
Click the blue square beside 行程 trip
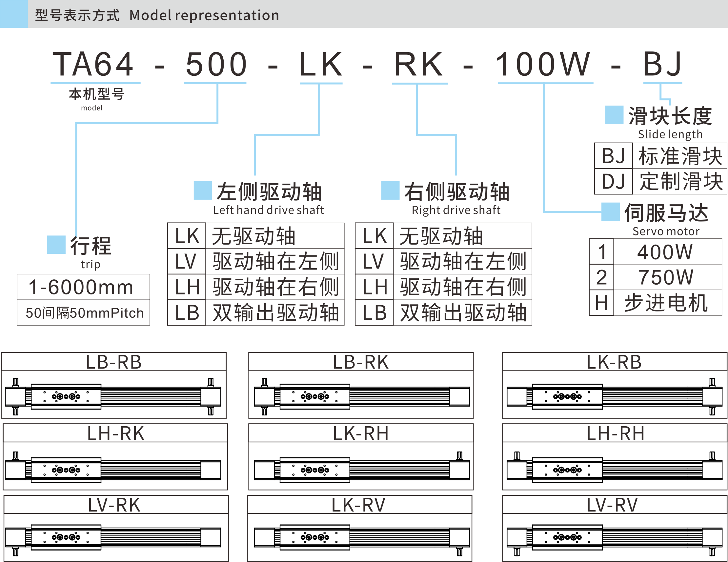(56, 245)
